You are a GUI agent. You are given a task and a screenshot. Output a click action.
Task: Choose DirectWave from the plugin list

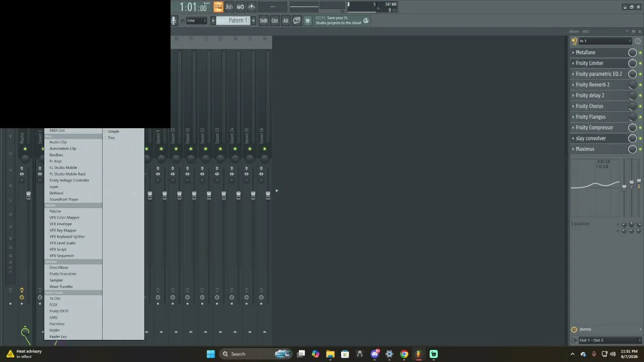click(59, 267)
